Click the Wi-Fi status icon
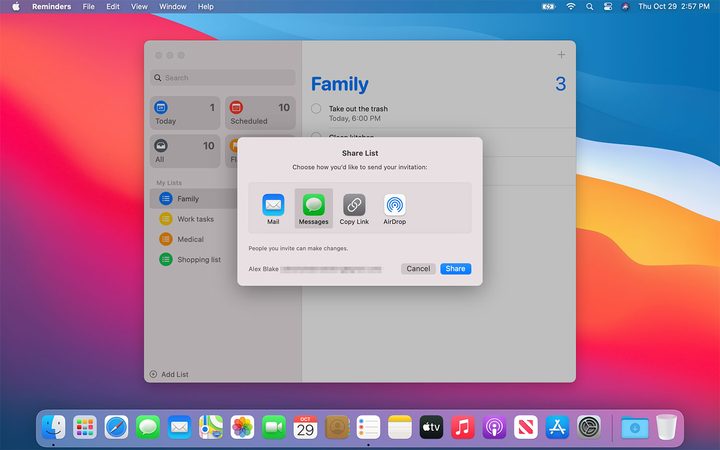Screen dimensions: 720x450 [571, 6]
